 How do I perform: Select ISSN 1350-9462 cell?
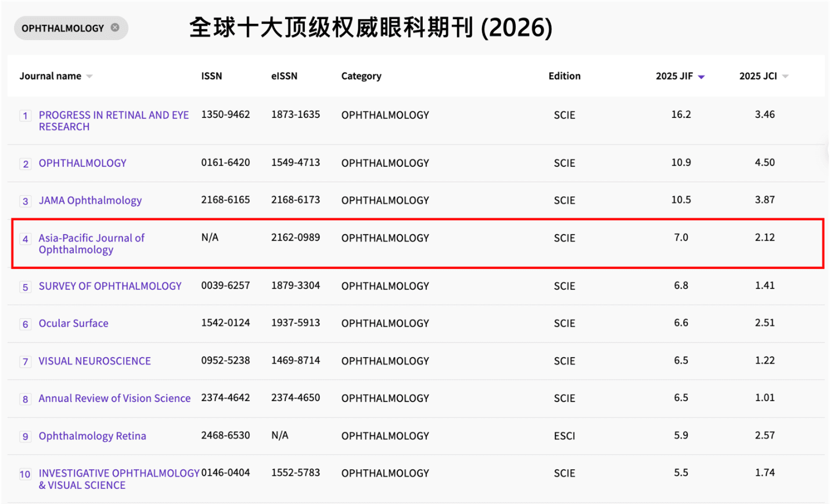(225, 114)
